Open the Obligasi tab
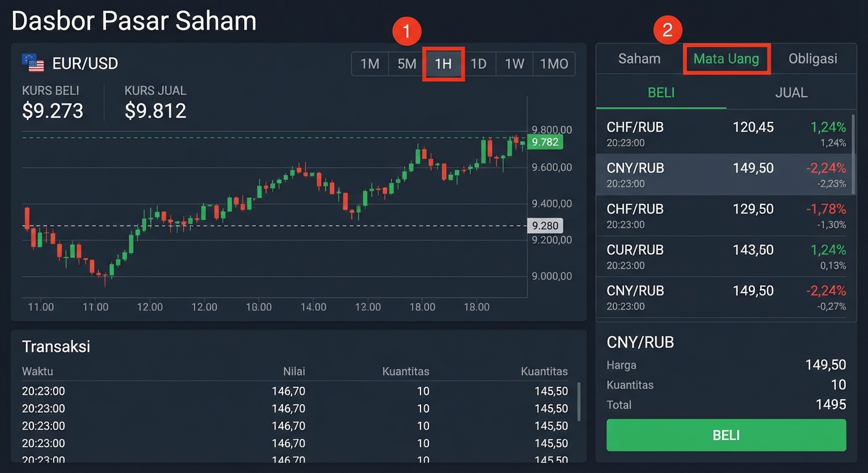868x473 pixels. [813, 59]
